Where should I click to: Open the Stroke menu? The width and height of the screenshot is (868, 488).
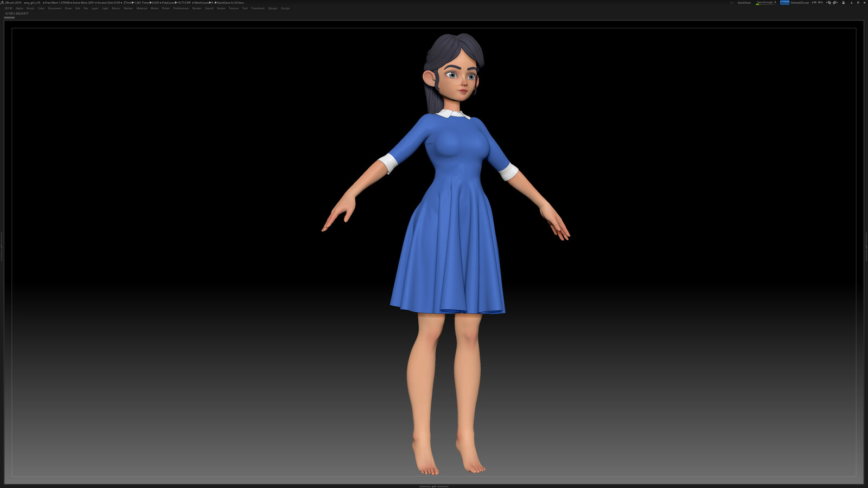221,8
